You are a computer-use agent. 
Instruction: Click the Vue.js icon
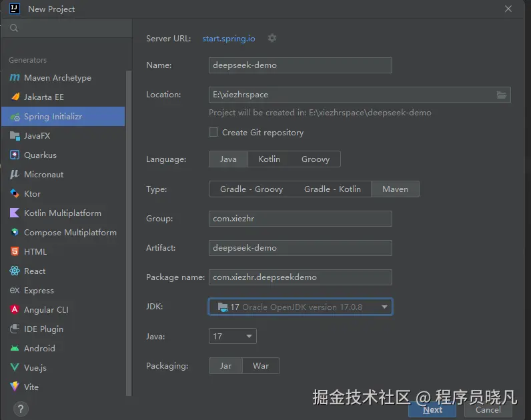[15, 367]
